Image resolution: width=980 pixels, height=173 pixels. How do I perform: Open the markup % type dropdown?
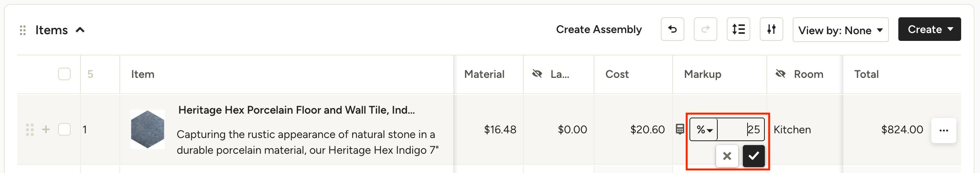pyautogui.click(x=704, y=129)
